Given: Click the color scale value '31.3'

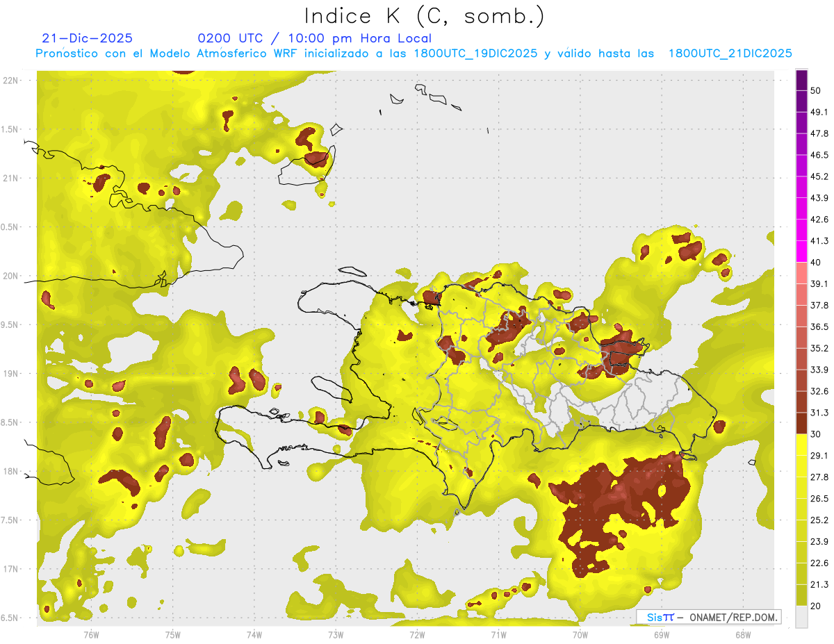Looking at the screenshot, I should (819, 413).
